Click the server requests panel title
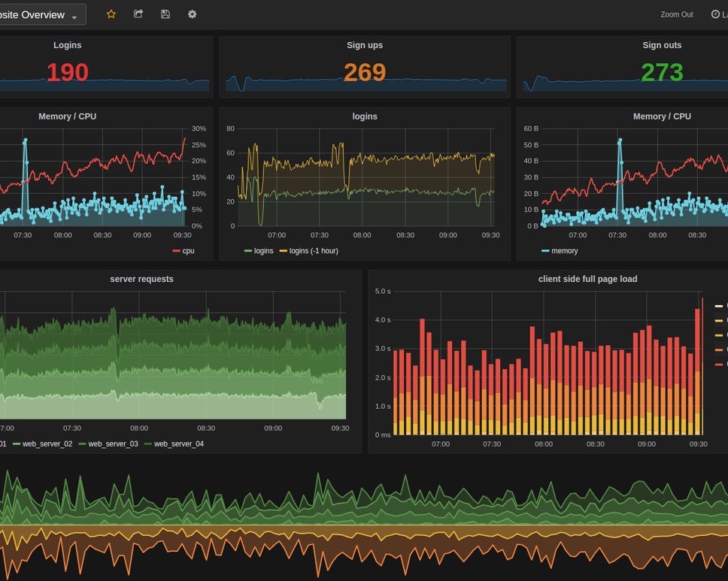This screenshot has height=581, width=728. (141, 279)
